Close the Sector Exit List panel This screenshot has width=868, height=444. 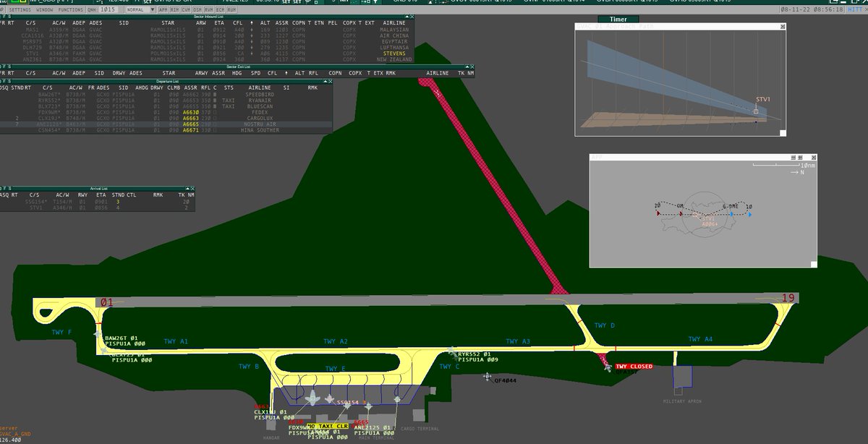click(474, 66)
